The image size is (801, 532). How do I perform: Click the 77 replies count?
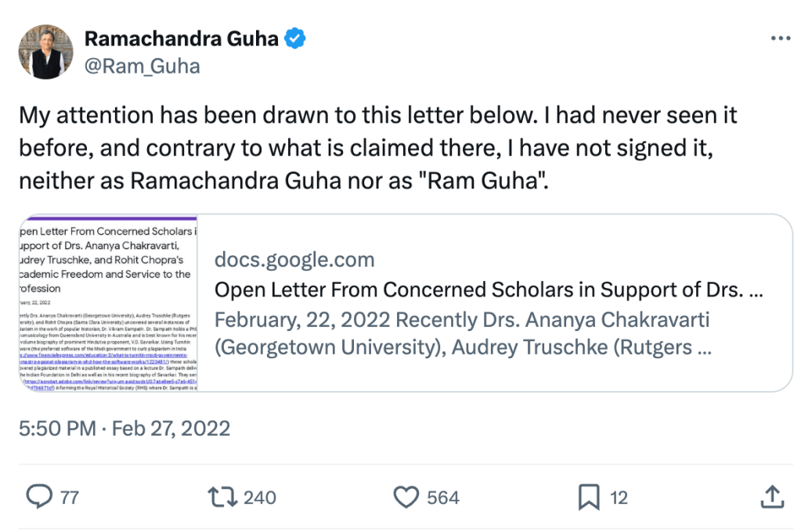click(69, 498)
